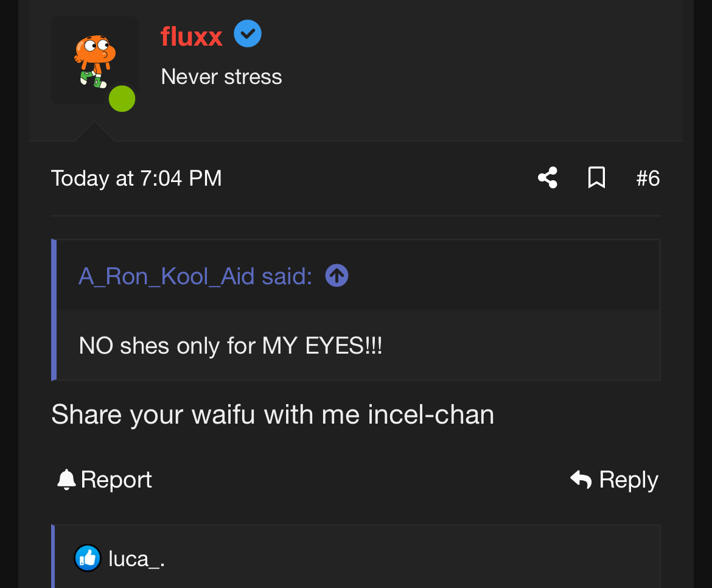712x588 pixels.
Task: Click the share icon on post #6
Action: 548,178
